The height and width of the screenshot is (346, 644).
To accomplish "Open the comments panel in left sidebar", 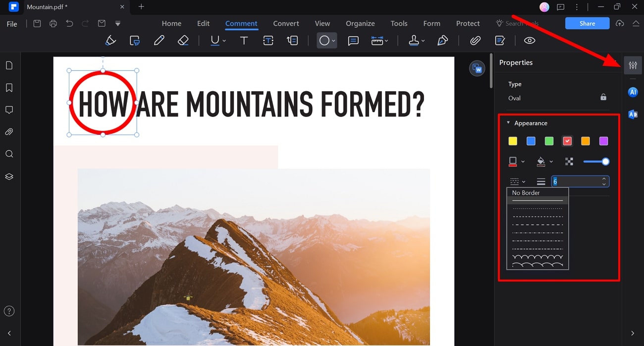I will [x=9, y=110].
